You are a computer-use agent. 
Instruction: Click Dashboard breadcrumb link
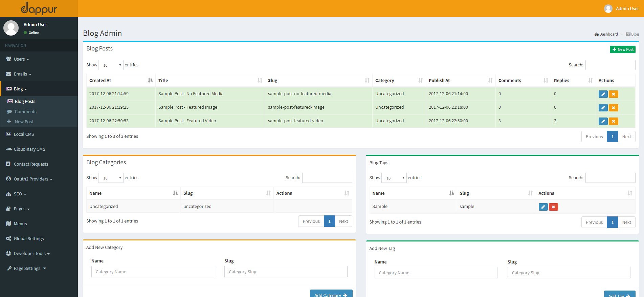[608, 34]
